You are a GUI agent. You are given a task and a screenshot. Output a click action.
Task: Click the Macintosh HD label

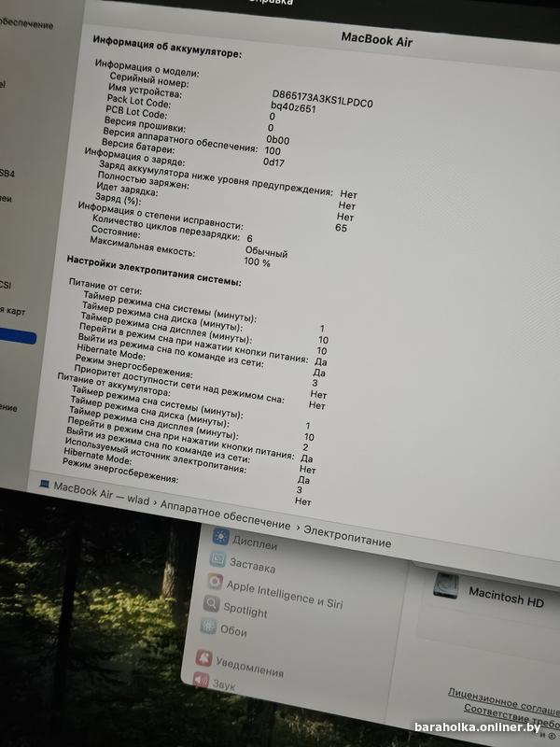click(506, 597)
